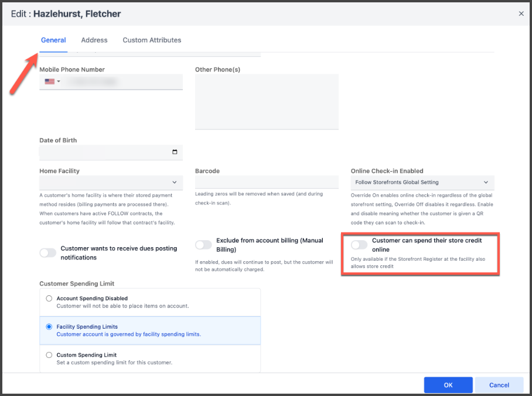Select Account Spending Disabled radio option

pos(49,299)
